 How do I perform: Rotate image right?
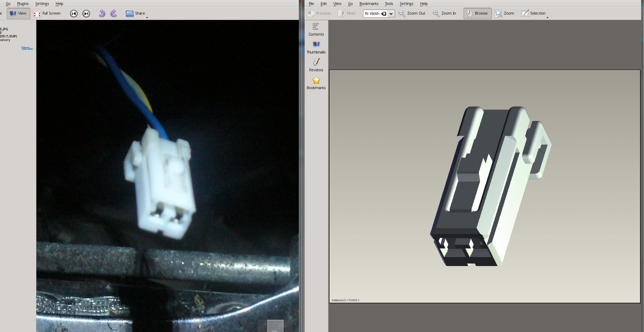click(x=114, y=14)
